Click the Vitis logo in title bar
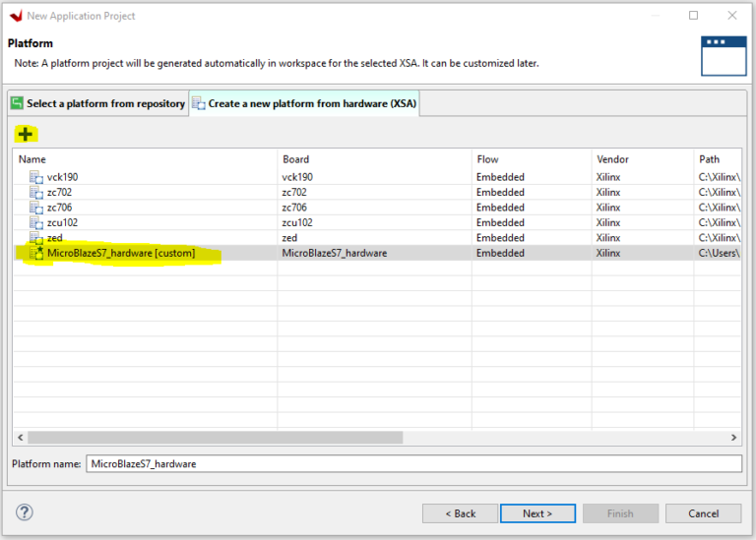Viewport: 756px width, 540px height. coord(16,16)
